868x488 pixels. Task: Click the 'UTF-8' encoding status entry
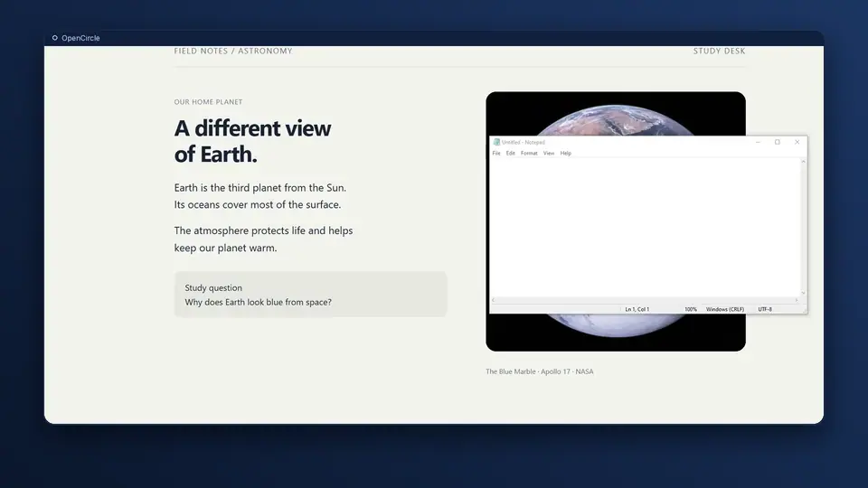(x=765, y=309)
